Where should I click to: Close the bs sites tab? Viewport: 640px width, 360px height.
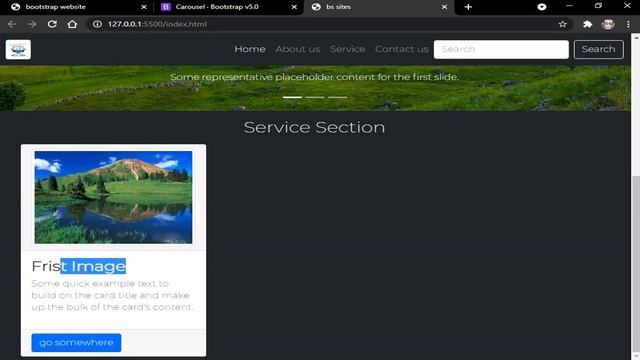444,7
